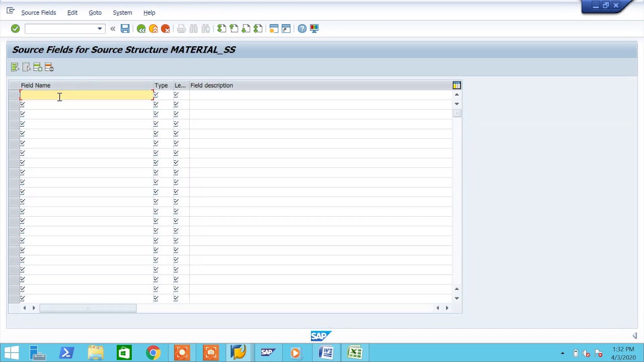This screenshot has width=644, height=362.
Task: Open Word from the taskbar
Action: (x=327, y=352)
